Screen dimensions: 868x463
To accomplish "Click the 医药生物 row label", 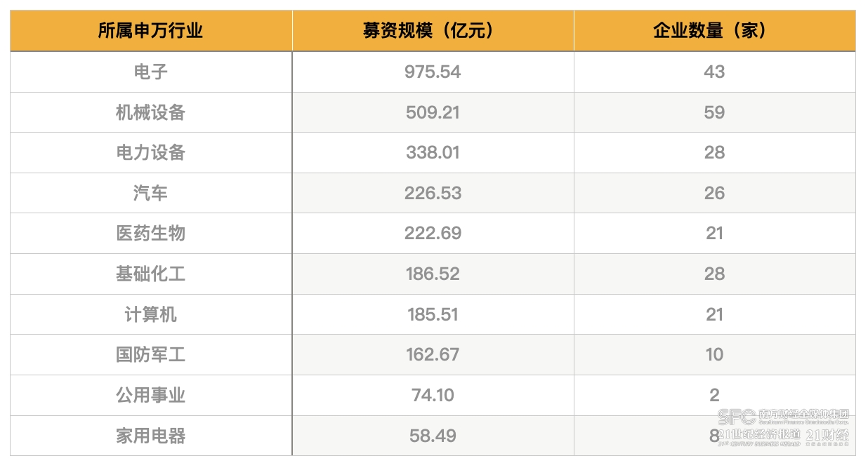I will [151, 234].
